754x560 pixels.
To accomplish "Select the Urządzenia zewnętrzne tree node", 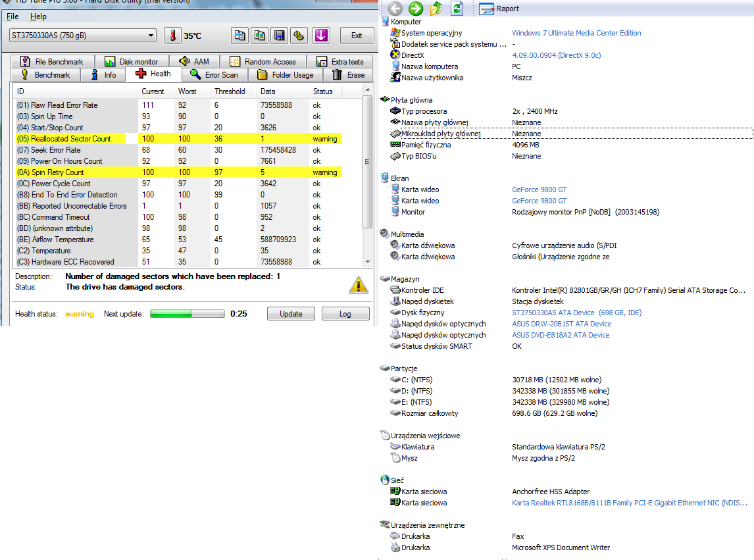I will click(422, 525).
